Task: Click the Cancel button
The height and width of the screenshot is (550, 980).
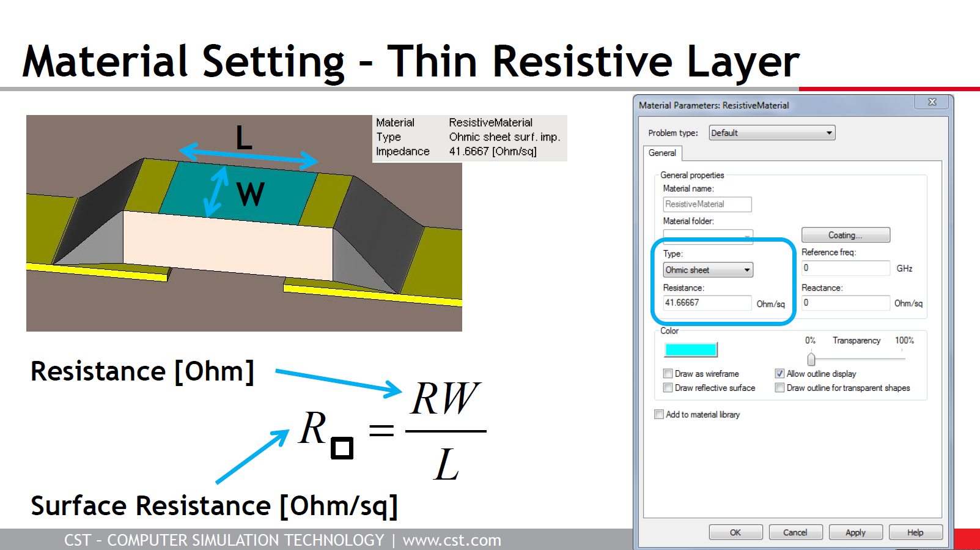Action: click(x=795, y=532)
